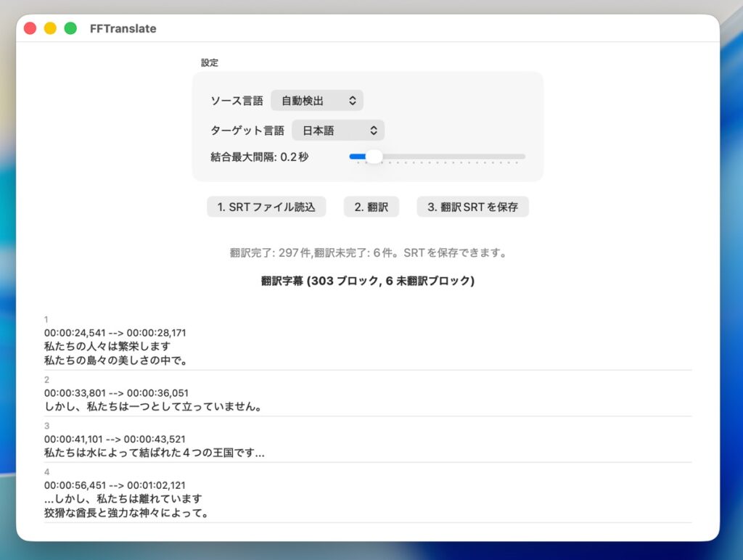Click the 翻訳完了 status message
This screenshot has height=560, width=743.
(368, 253)
